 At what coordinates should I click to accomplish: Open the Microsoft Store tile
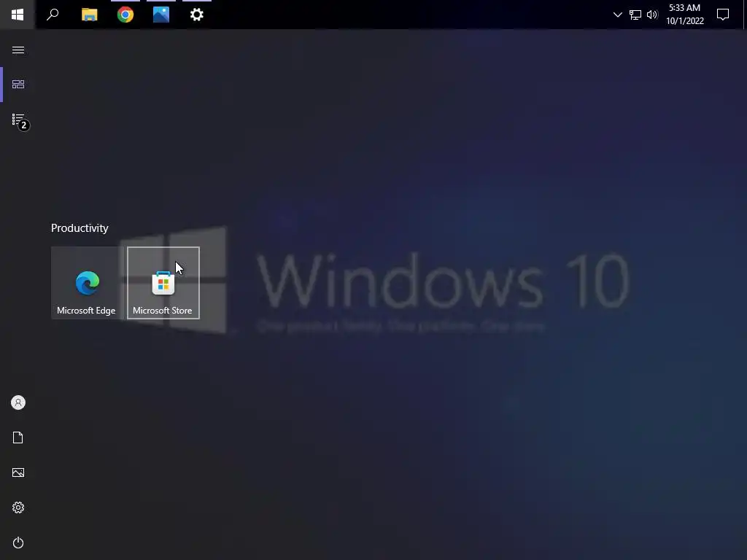pyautogui.click(x=163, y=283)
